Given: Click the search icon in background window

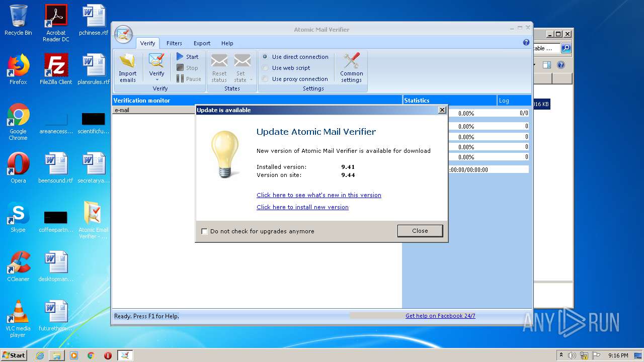Looking at the screenshot, I should tap(566, 48).
